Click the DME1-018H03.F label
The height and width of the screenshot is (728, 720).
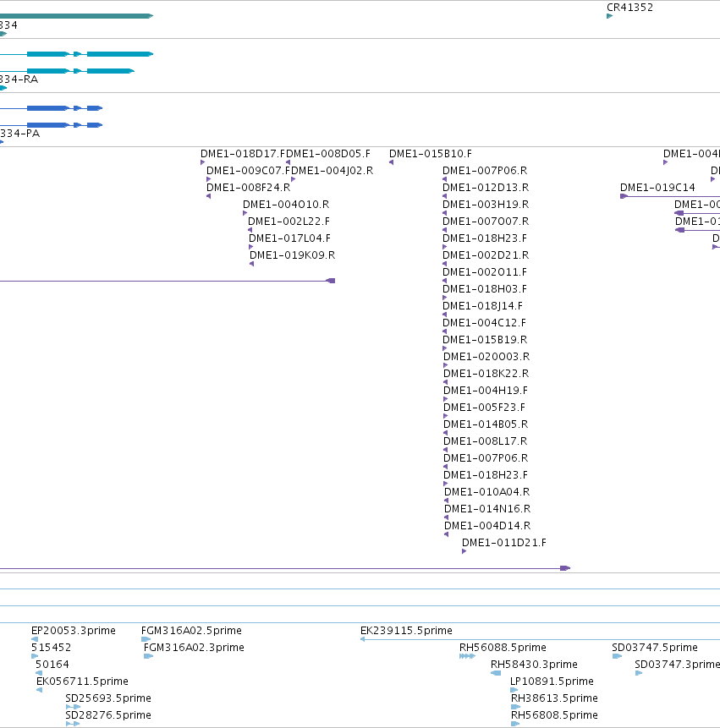485,289
